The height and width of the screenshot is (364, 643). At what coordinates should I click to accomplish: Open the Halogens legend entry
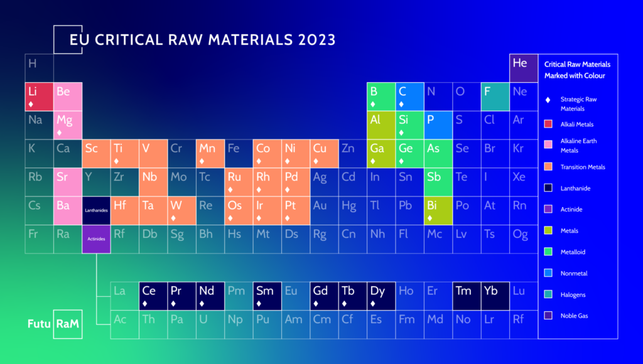[x=549, y=294]
